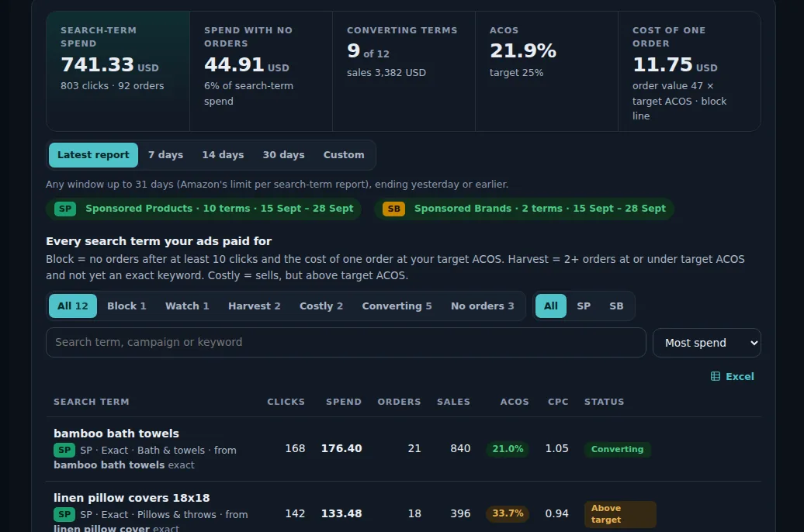Show All 12 search terms
This screenshot has width=804, height=532.
(x=73, y=306)
